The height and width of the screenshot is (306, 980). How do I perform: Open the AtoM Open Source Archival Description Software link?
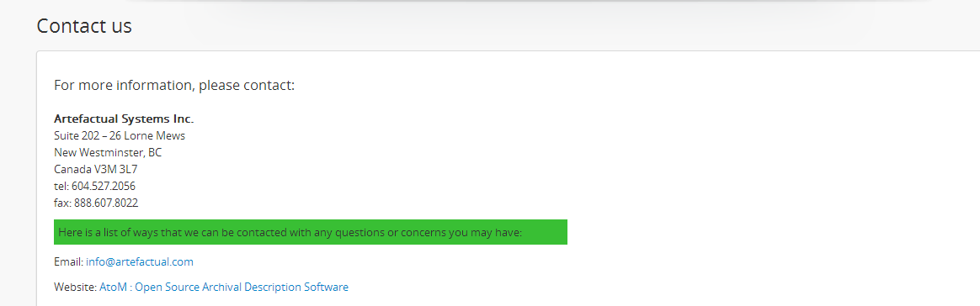(224, 288)
